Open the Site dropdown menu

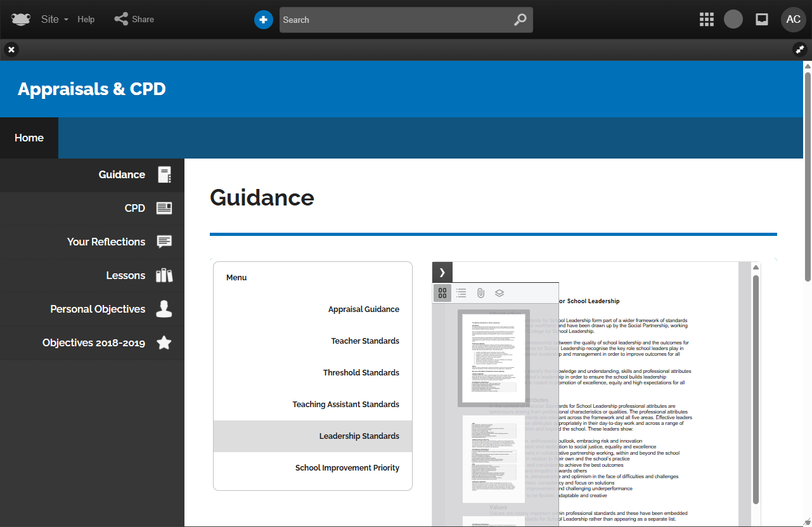[x=55, y=19]
